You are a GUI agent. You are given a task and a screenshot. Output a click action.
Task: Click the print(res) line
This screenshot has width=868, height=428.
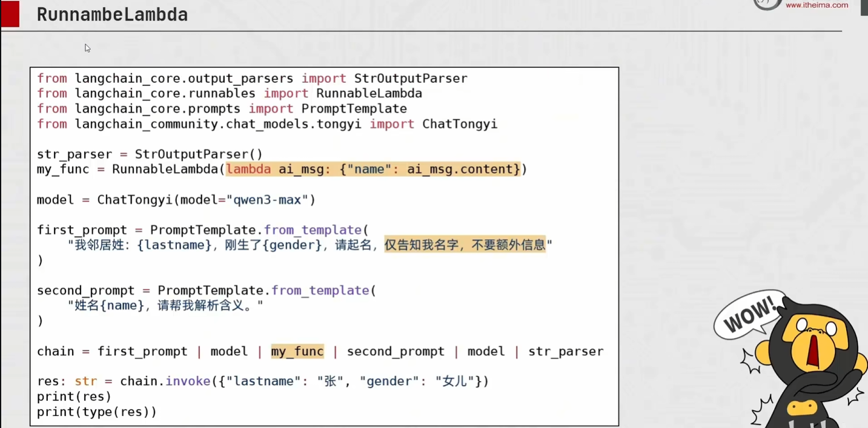tap(75, 397)
